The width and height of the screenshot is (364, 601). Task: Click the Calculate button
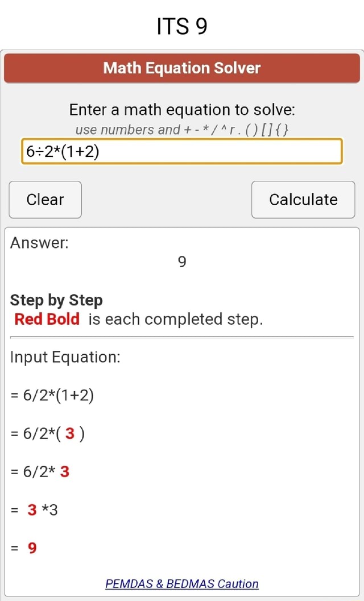click(303, 200)
